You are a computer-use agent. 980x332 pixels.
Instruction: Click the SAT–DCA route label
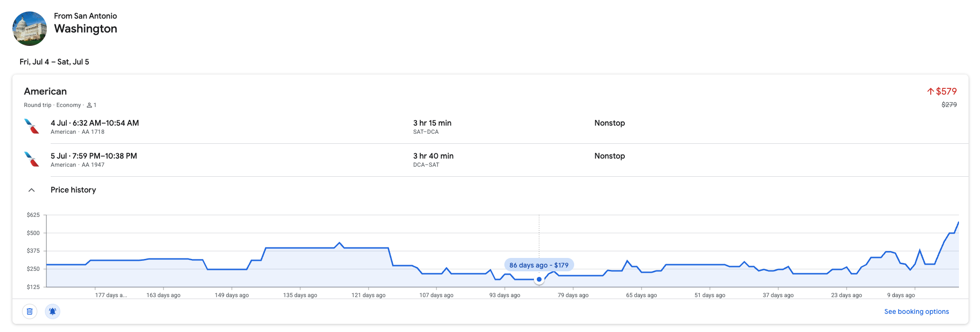425,132
